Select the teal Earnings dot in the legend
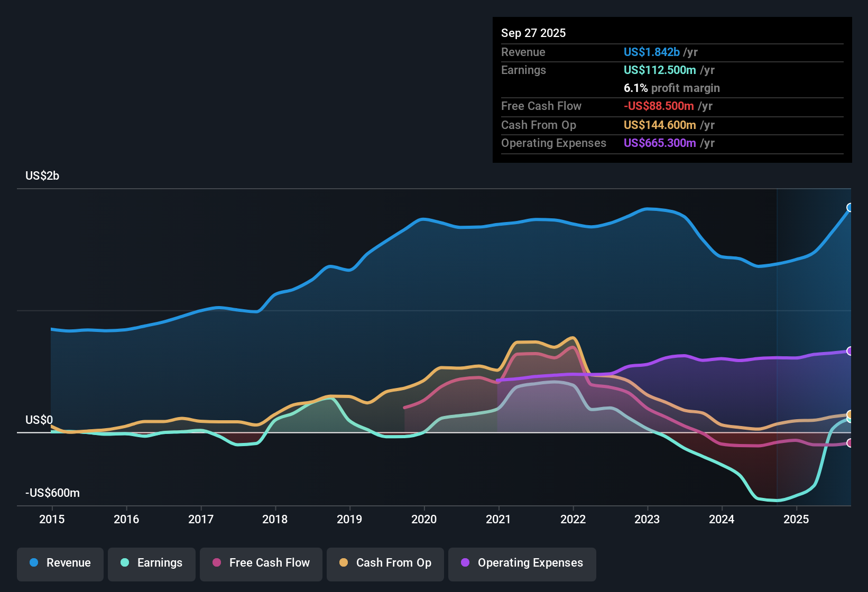Screen dimensions: 868x592 point(125,563)
